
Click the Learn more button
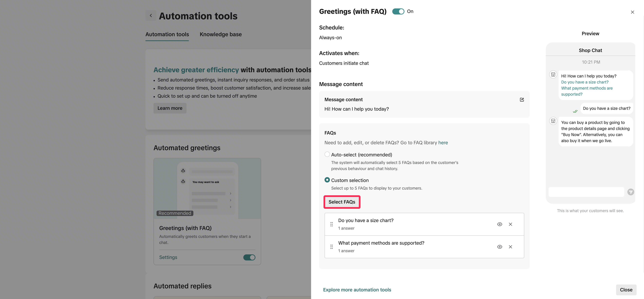point(170,108)
